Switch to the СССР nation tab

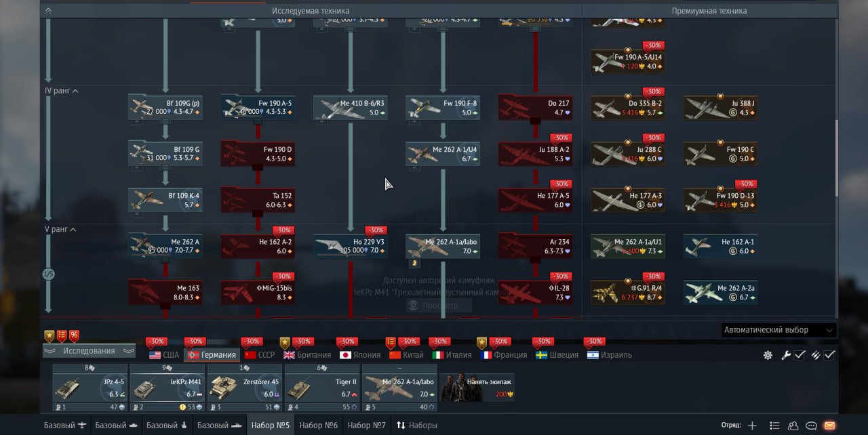260,355
